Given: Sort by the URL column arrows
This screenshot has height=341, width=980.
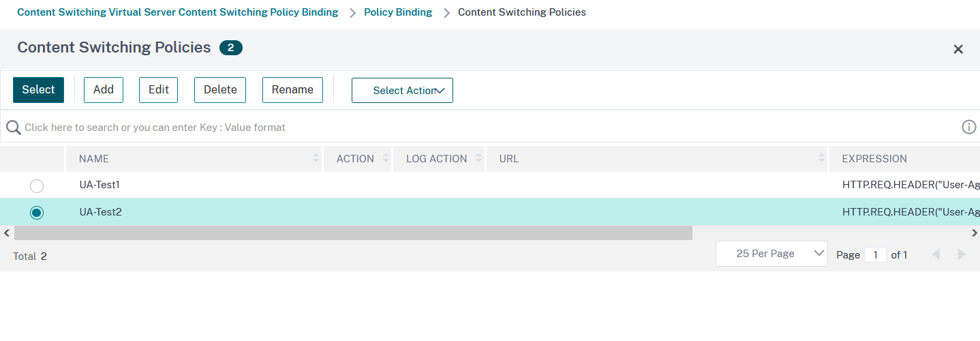Looking at the screenshot, I should 821,159.
